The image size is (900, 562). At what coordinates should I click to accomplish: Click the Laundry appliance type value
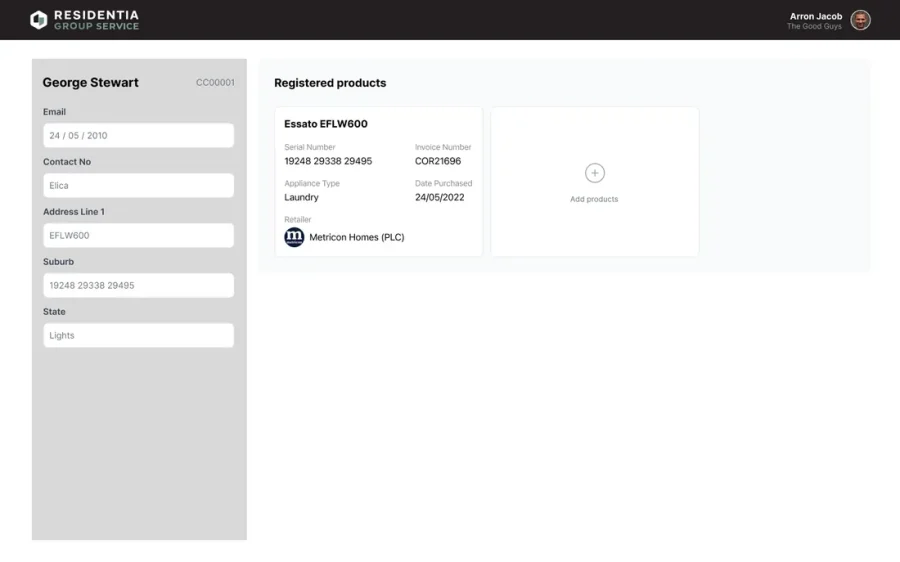[301, 197]
